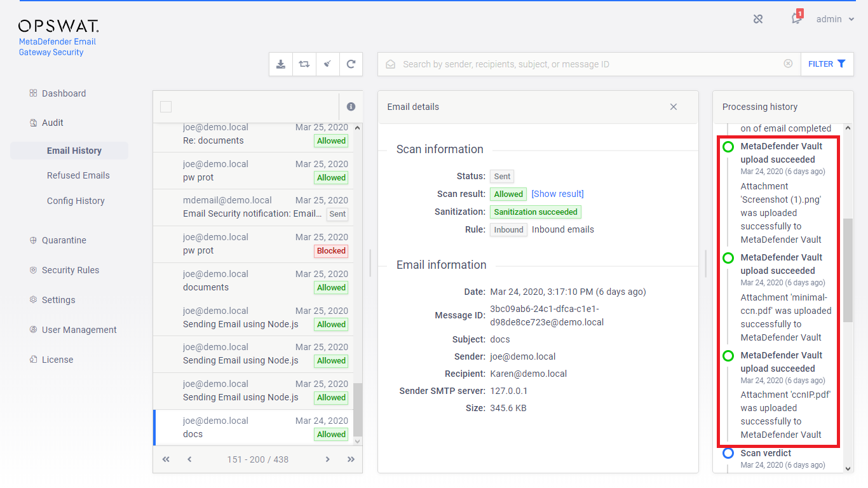Screen dimensions: 868x488
Task: Go to first page of email list
Action: click(166, 459)
